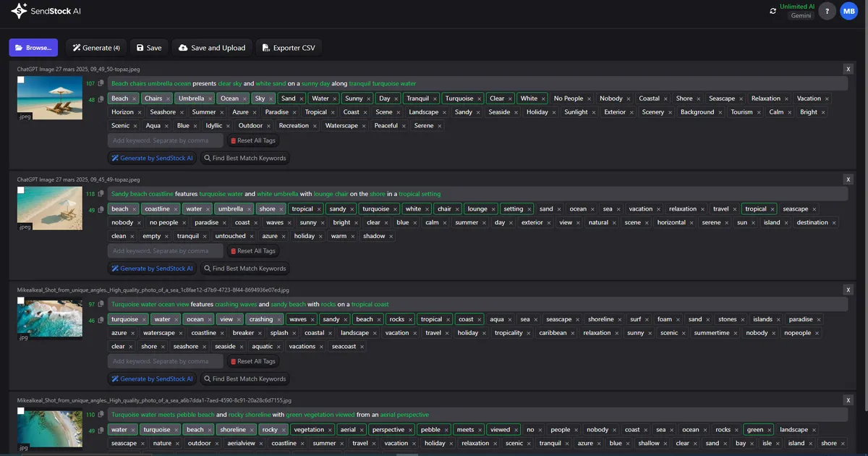Tick the checkbox on the sandy beach coastline thumbnail
This screenshot has height=456, width=868.
point(21,190)
